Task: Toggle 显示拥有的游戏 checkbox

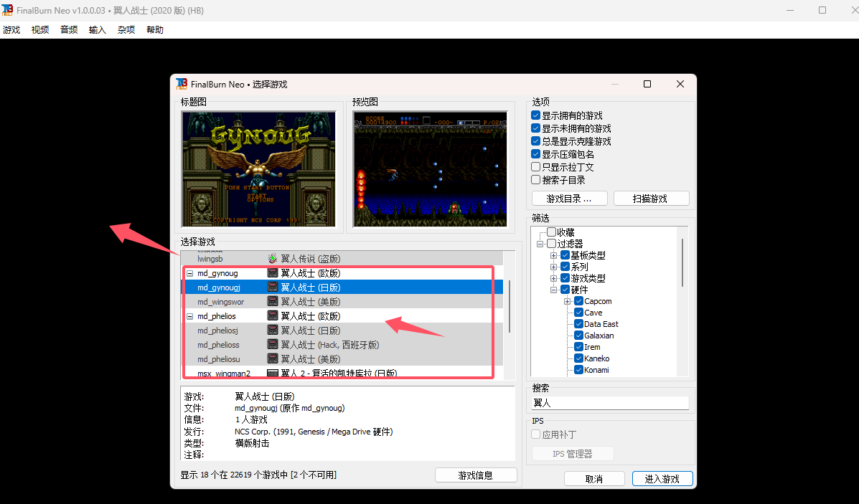Action: point(536,115)
